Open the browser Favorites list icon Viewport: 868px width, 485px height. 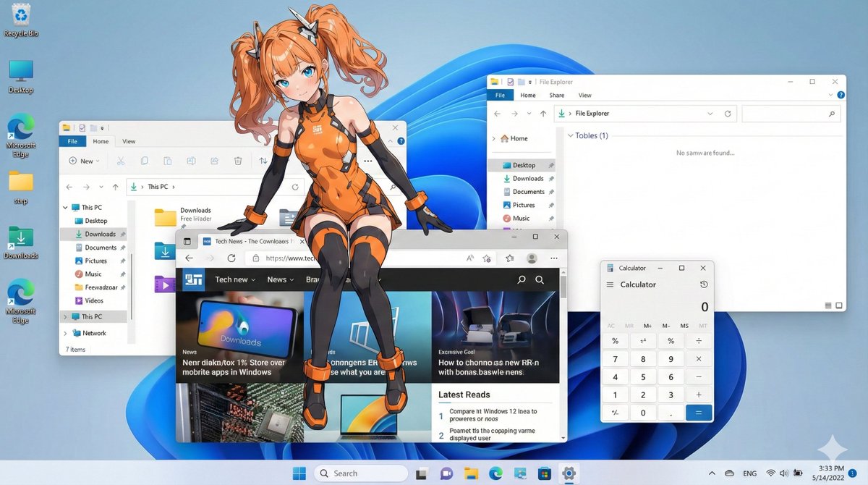pyautogui.click(x=510, y=258)
